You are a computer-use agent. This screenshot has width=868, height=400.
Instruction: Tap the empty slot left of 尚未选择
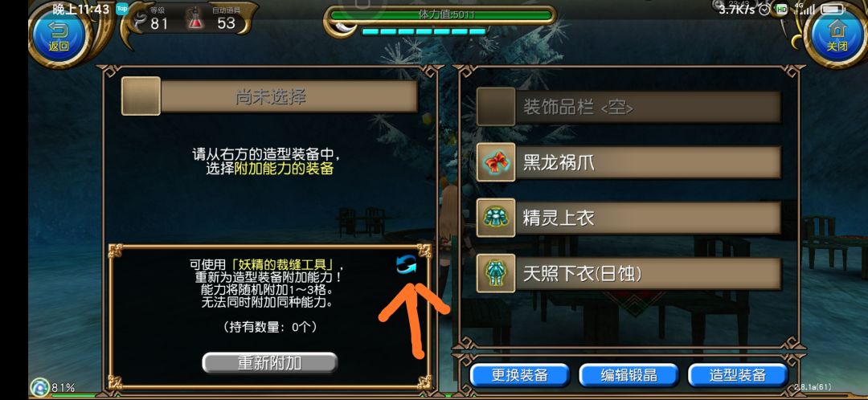point(141,96)
